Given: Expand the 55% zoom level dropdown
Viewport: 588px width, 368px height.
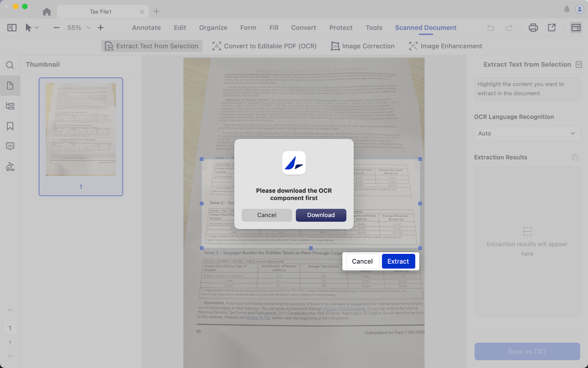Looking at the screenshot, I should 88,28.
